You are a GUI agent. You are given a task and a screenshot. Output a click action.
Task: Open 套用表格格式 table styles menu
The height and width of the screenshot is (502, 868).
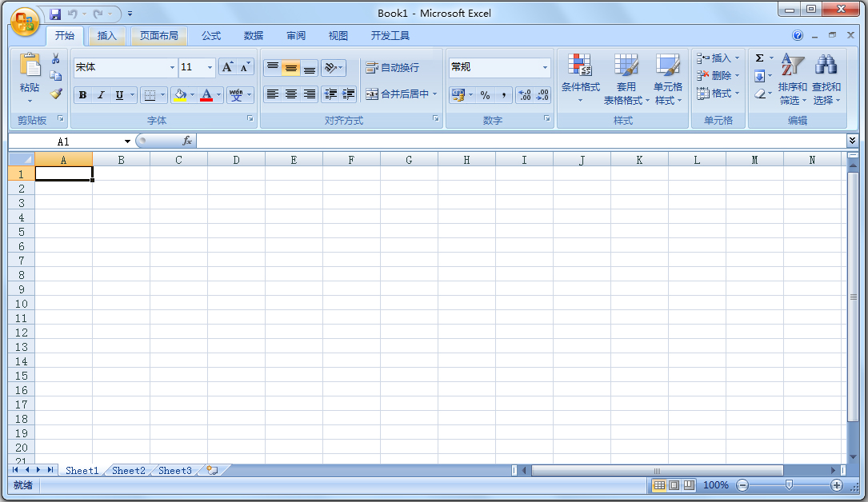coord(626,78)
